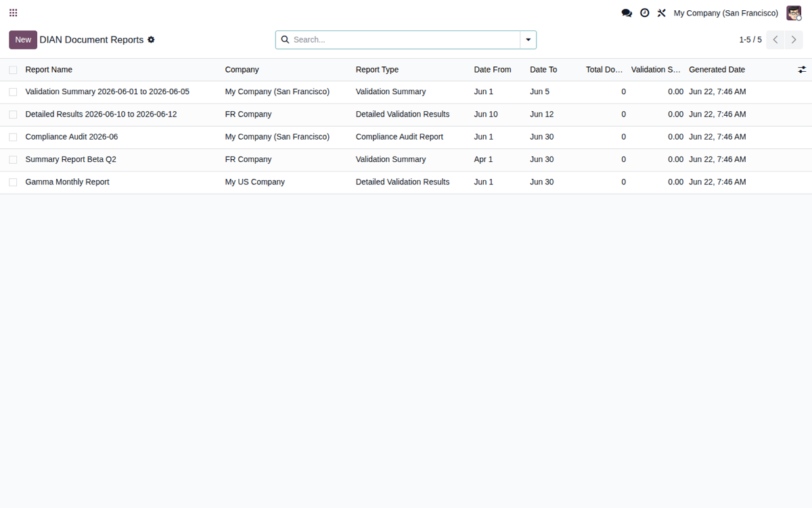Expand the search filter options dropdown
This screenshot has width=812, height=508.
(x=528, y=40)
